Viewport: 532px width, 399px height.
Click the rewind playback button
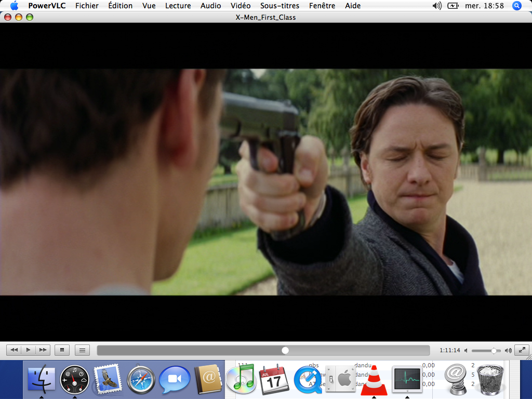pyautogui.click(x=14, y=350)
